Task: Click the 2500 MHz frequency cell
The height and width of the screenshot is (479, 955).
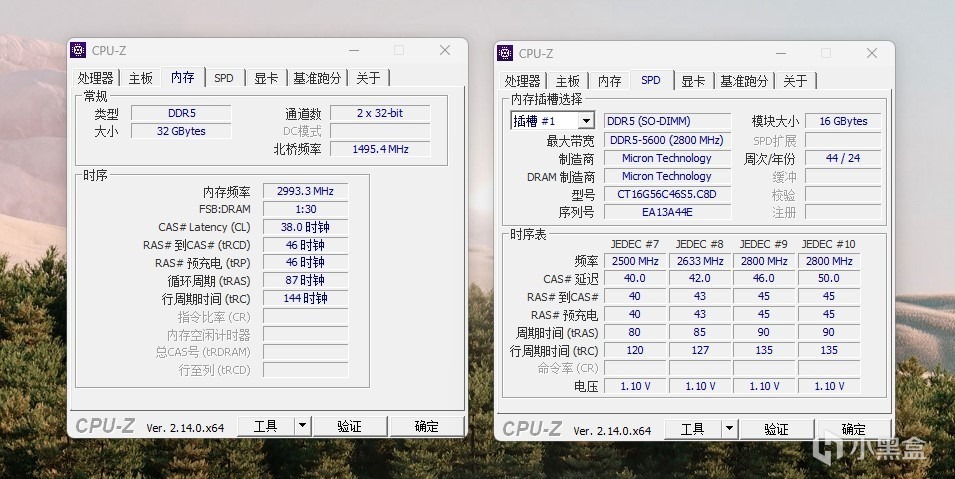Action: [x=635, y=261]
